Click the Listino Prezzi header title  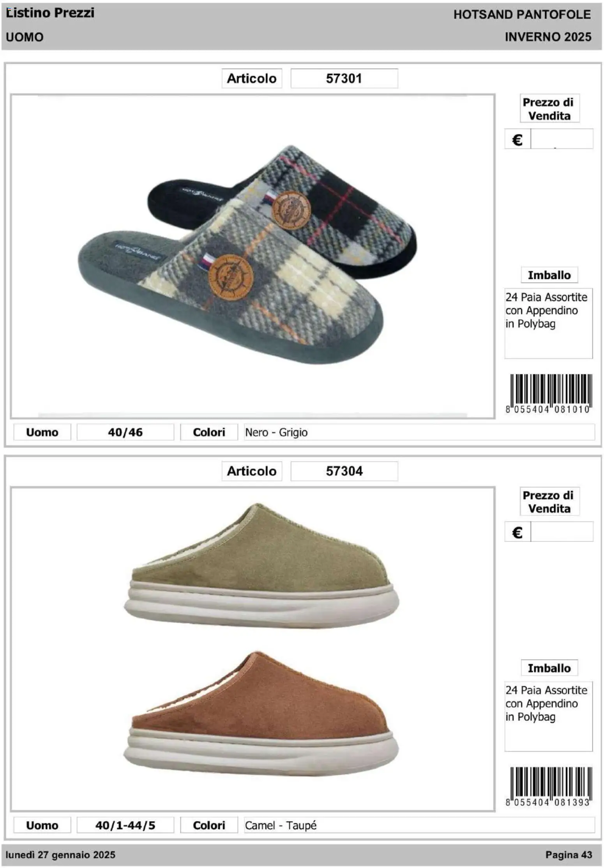pyautogui.click(x=50, y=13)
